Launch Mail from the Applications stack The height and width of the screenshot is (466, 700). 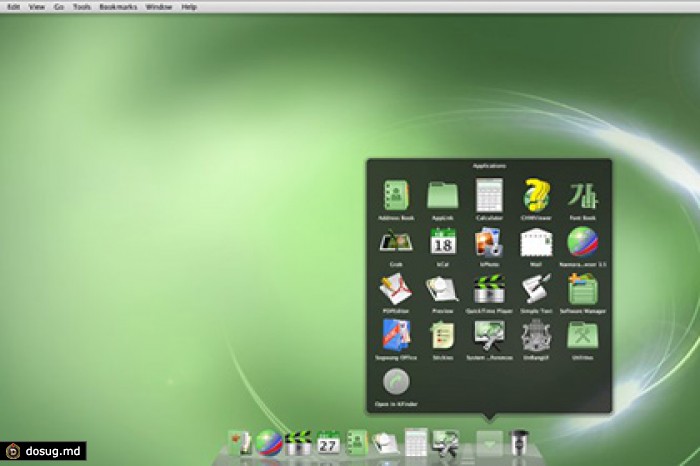click(536, 243)
